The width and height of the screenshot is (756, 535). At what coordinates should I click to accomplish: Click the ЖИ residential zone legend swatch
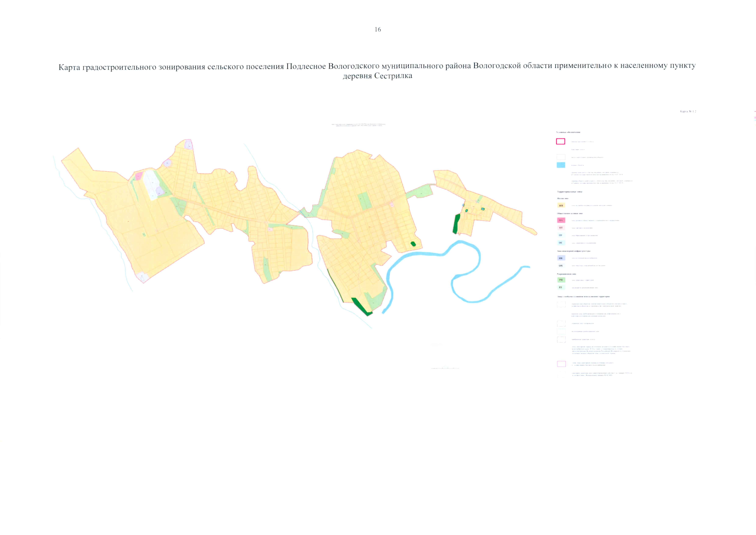561,205
